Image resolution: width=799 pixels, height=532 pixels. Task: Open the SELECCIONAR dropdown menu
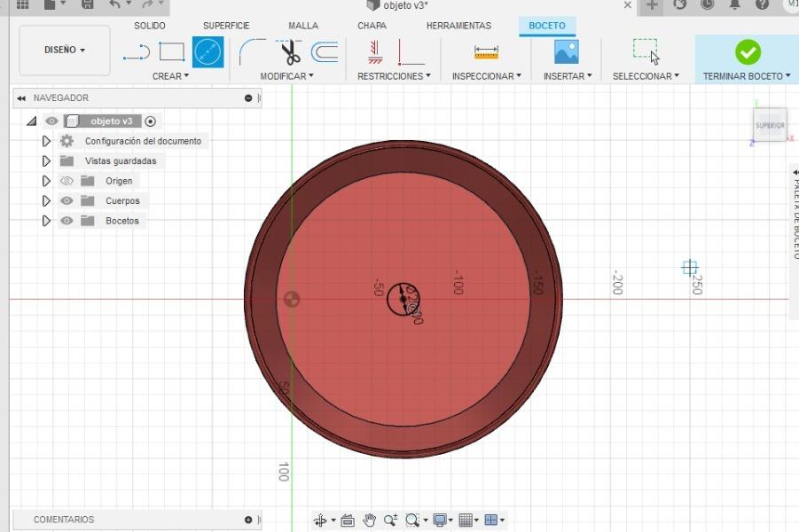click(646, 76)
